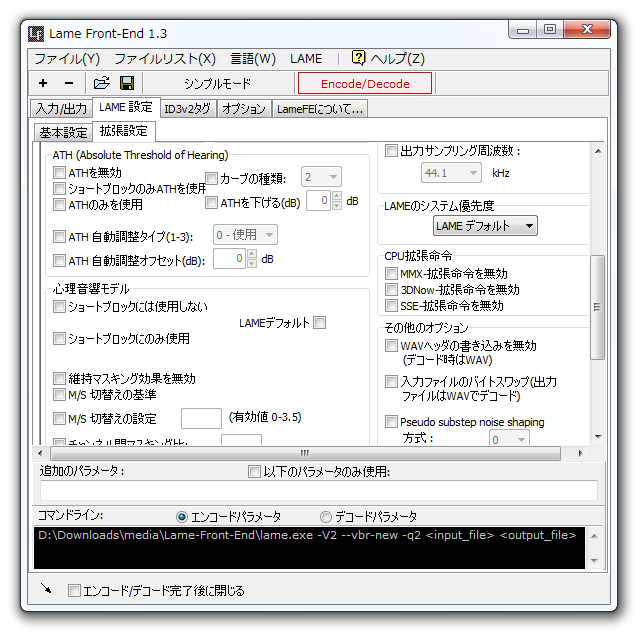This screenshot has width=640, height=635.
Task: Check 維持マスキング効果を無効
Action: pyautogui.click(x=59, y=378)
